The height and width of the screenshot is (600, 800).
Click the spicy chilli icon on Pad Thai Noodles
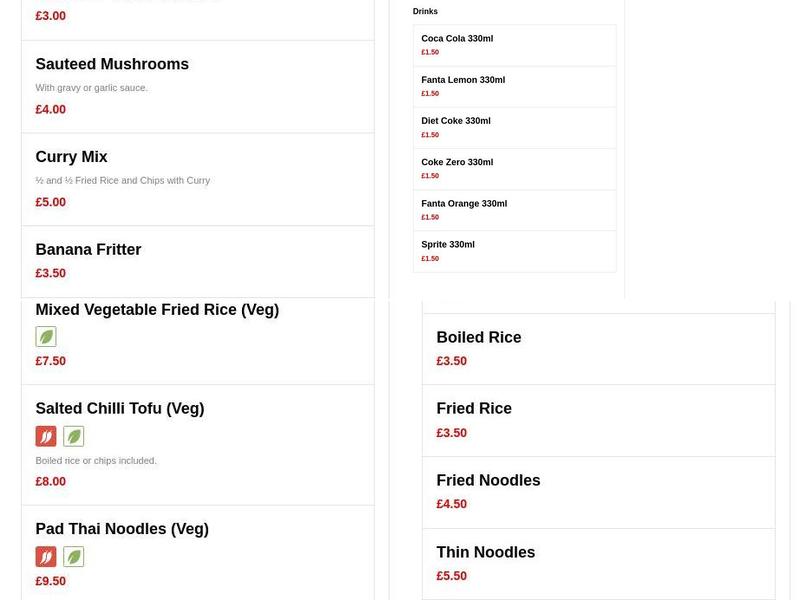tap(47, 556)
